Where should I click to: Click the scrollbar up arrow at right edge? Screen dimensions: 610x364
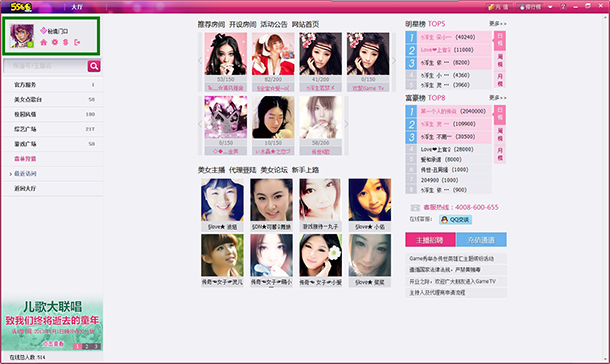tap(606, 17)
